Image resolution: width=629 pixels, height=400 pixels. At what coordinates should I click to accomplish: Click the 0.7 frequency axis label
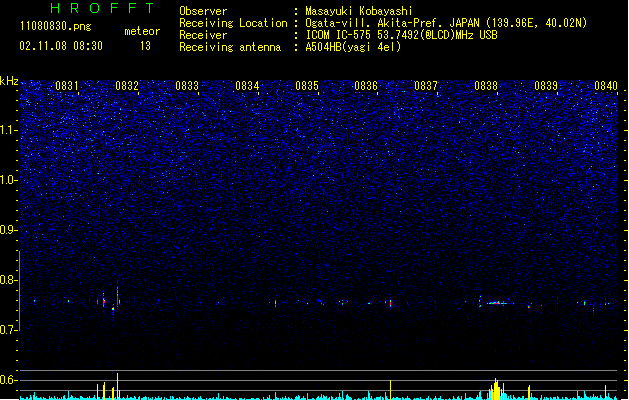[9, 330]
